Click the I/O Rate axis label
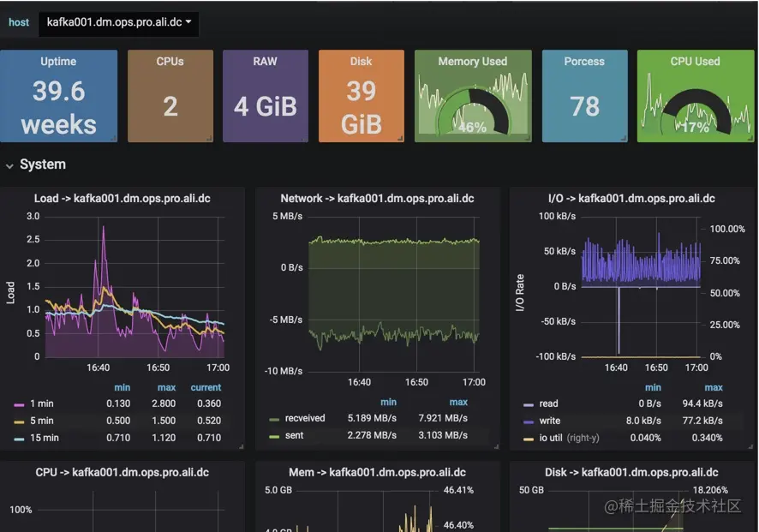The width and height of the screenshot is (759, 532). (520, 292)
